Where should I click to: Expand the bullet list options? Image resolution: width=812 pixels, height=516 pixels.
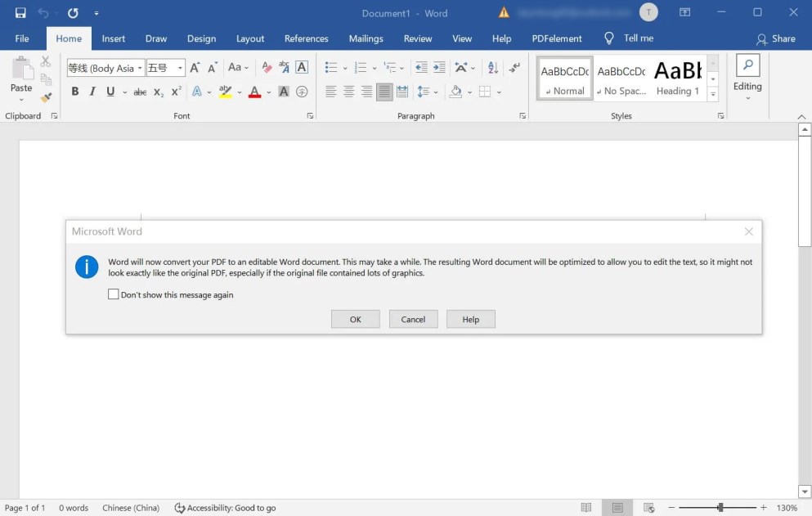(344, 68)
